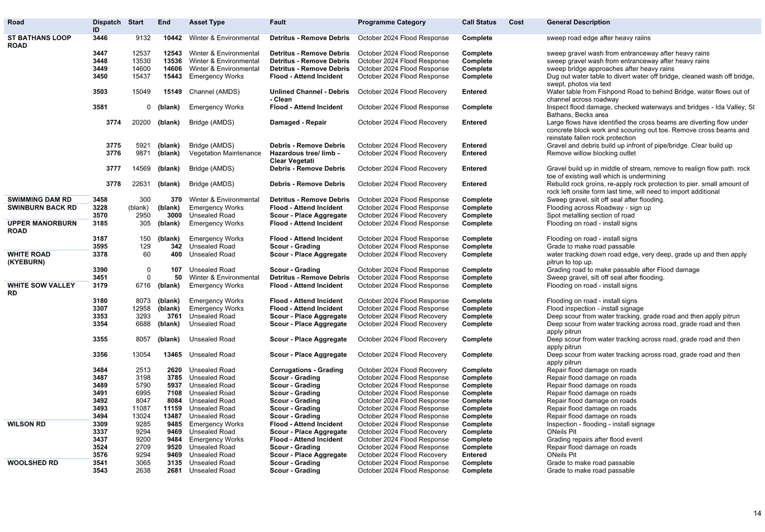Click the Call Status column header
765x532 pixels.
(x=479, y=22)
